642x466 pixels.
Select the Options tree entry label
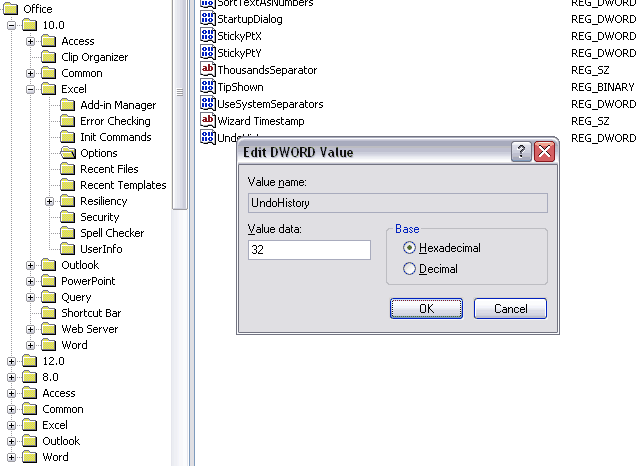coord(99,153)
